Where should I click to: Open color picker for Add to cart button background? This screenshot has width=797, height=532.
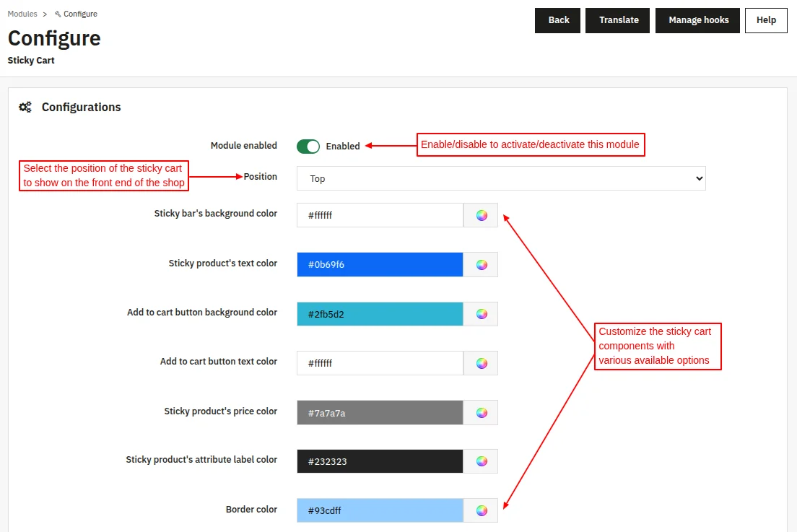pyautogui.click(x=481, y=314)
